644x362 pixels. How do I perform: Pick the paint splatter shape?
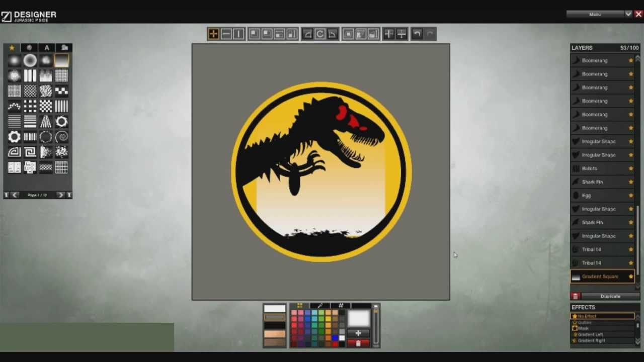61,152
